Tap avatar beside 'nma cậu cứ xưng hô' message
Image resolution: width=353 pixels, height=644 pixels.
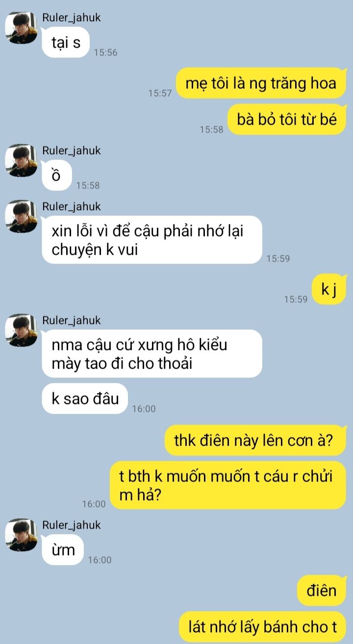coord(21,330)
